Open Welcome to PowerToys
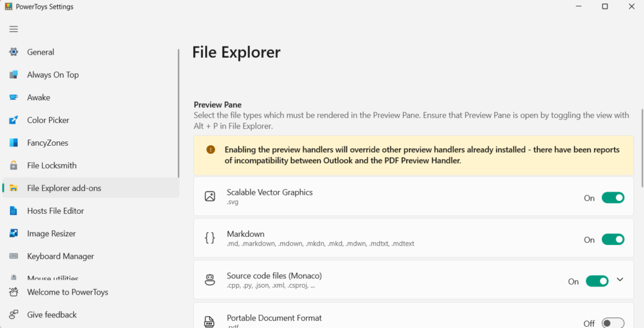 67,292
